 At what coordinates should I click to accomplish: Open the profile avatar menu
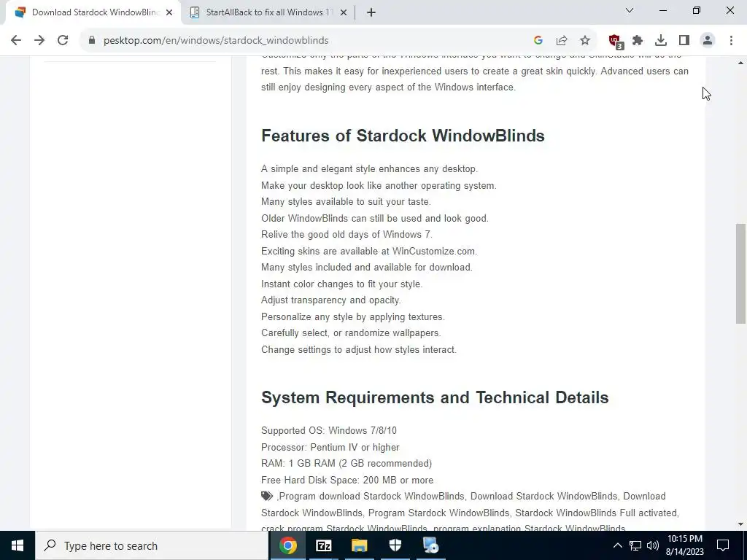pos(708,41)
